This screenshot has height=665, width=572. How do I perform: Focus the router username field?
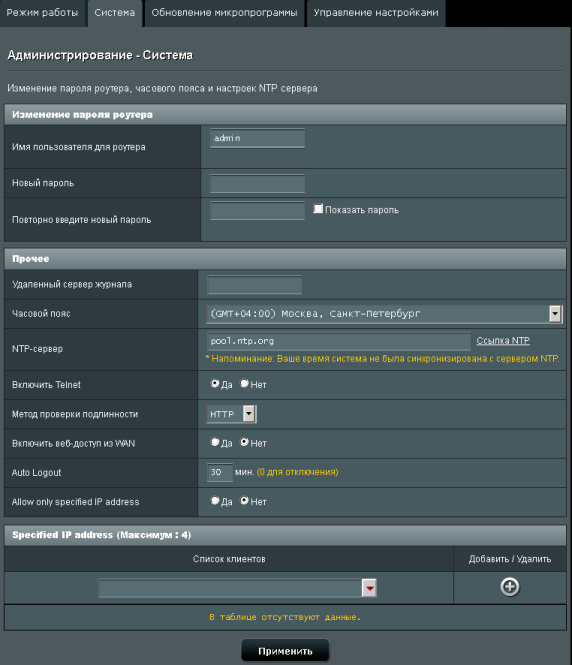tap(257, 138)
